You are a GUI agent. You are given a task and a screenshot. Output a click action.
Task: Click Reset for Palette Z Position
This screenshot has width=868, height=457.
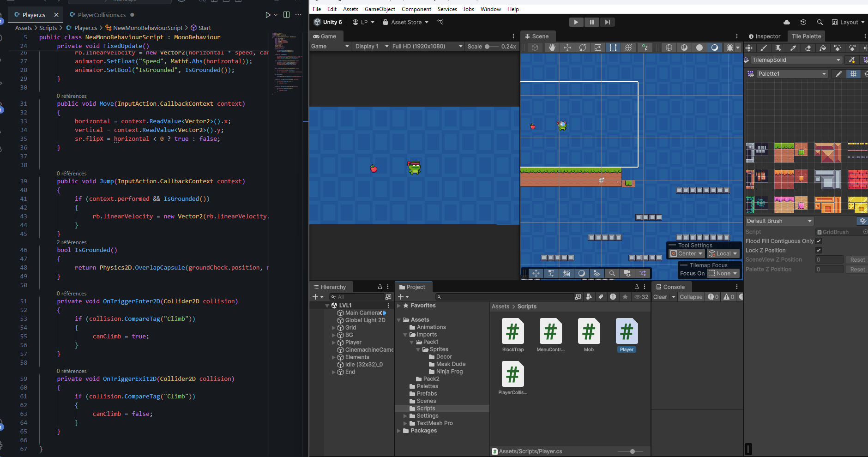point(857,270)
